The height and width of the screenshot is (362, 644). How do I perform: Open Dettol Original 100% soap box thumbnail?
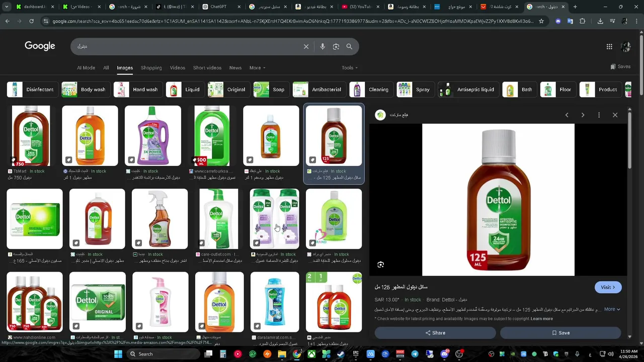click(x=98, y=302)
